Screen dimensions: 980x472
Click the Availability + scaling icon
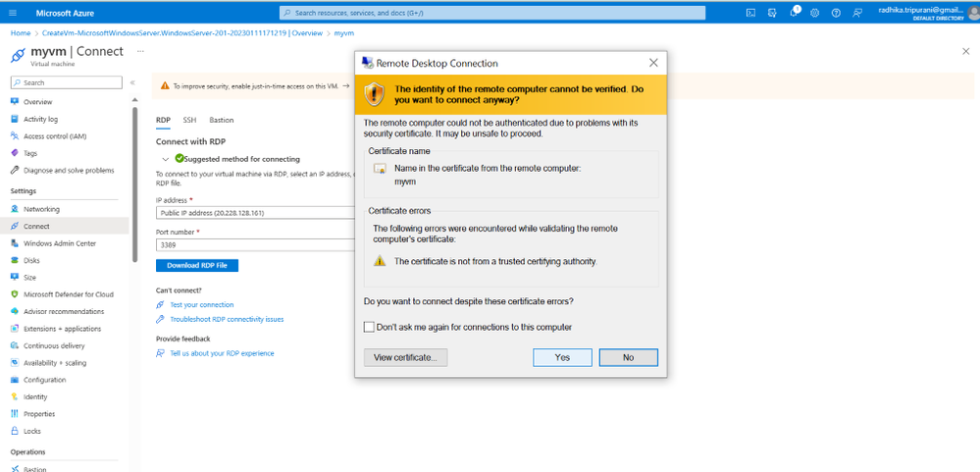pyautogui.click(x=15, y=363)
